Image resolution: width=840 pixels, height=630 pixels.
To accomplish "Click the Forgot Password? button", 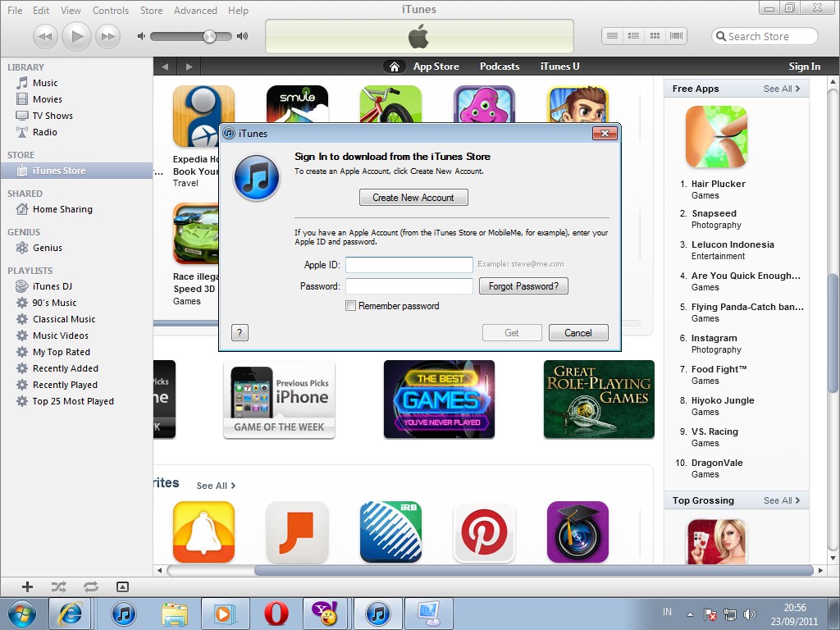I will [x=523, y=286].
